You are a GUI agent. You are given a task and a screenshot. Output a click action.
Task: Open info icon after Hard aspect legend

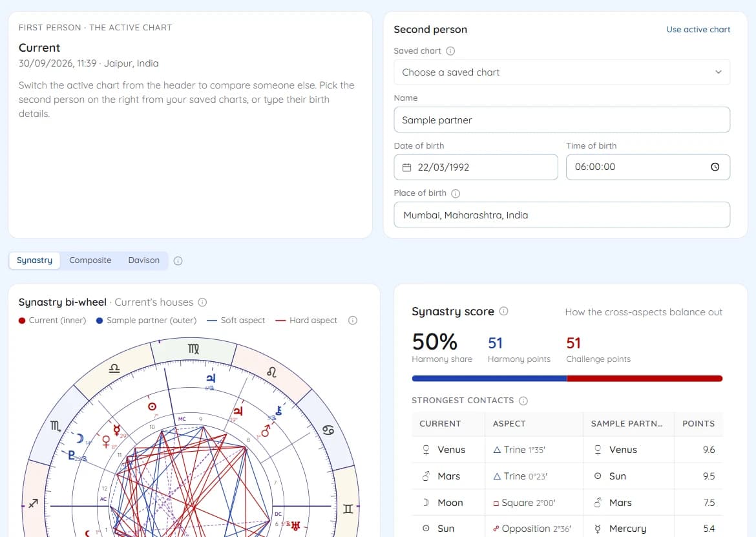[x=353, y=321]
